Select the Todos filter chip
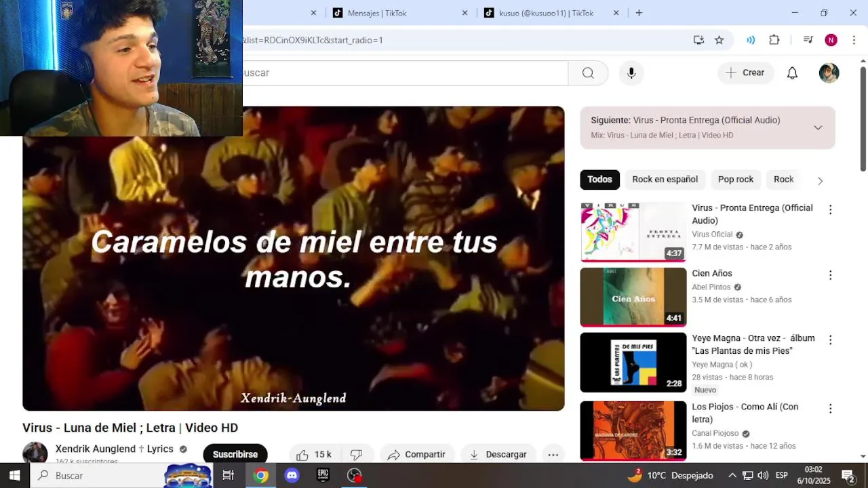The height and width of the screenshot is (488, 868). (x=599, y=180)
